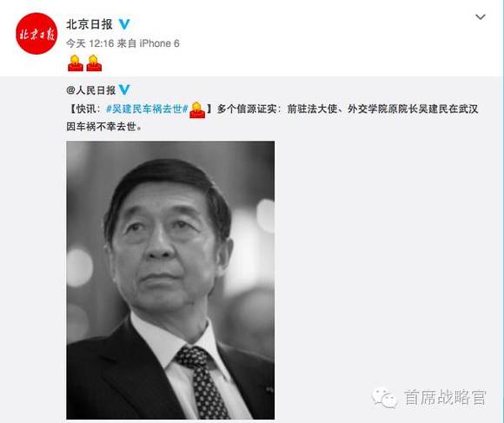Open the 北京日报 account name link
504x423 pixels.
pyautogui.click(x=90, y=24)
